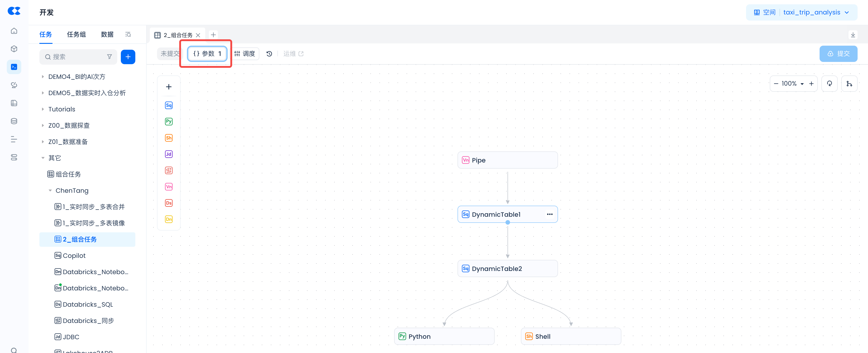Viewport: 868px width, 353px height.
Task: Add SQL node from palette
Action: click(x=169, y=105)
